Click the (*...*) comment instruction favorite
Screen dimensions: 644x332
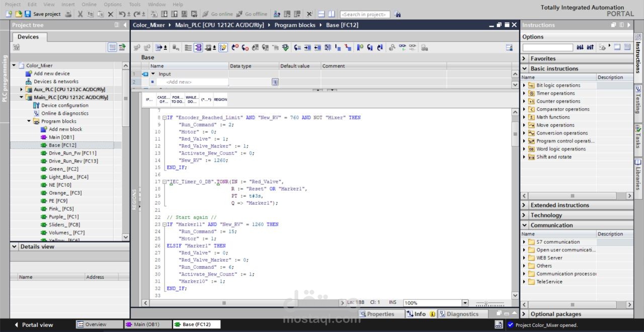[x=206, y=99]
